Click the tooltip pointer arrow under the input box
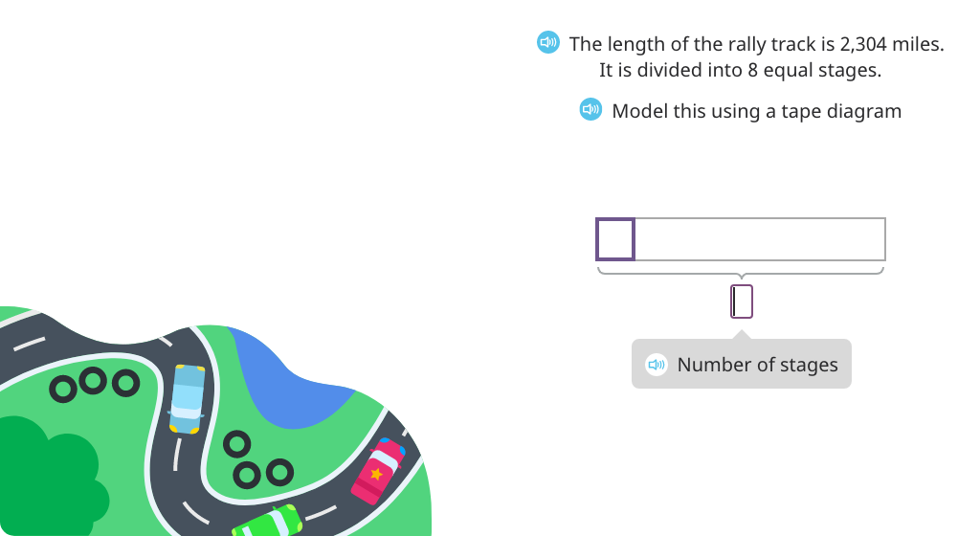Image resolution: width=980 pixels, height=536 pixels. 742,334
